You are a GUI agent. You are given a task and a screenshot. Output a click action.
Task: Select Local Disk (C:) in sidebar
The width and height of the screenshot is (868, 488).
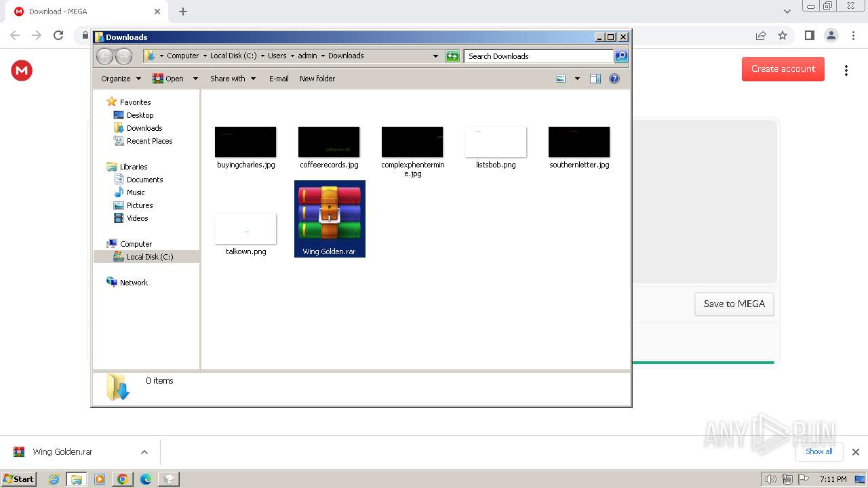[x=149, y=257]
